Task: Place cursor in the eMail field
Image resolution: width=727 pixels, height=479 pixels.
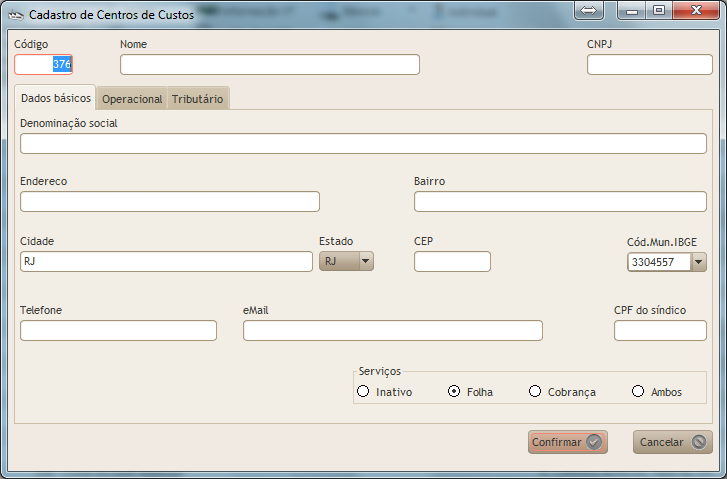Action: pos(392,331)
